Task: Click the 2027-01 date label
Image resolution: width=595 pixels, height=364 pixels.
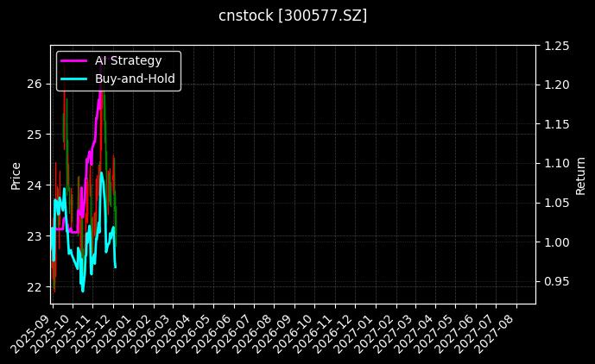Action: [352, 334]
